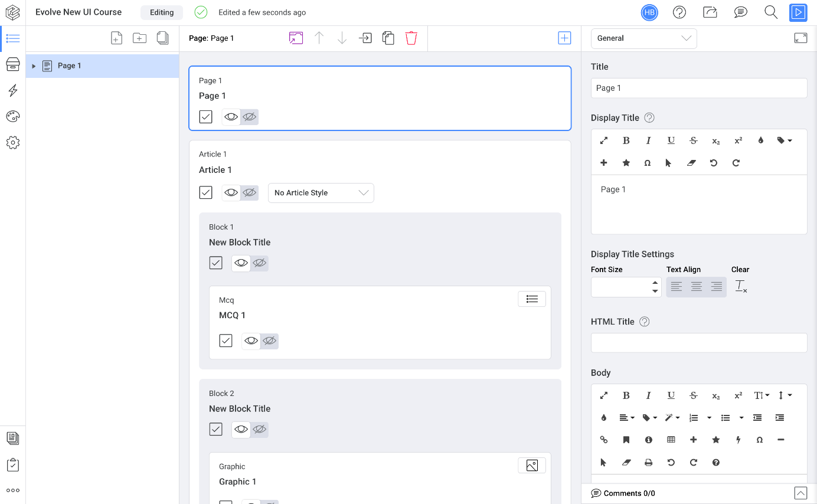Click the share/export icon in top bar
Screen dimensions: 817x504
pos(710,12)
